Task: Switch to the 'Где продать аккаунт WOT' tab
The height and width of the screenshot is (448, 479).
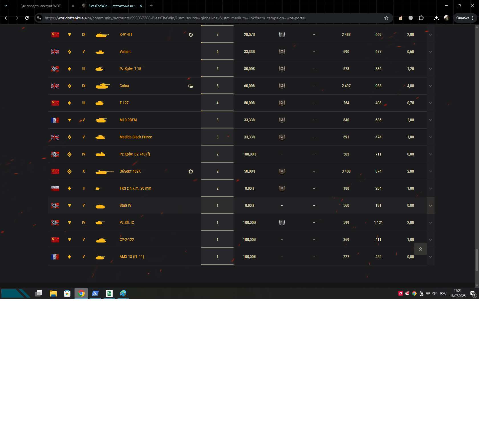Action: pyautogui.click(x=40, y=6)
